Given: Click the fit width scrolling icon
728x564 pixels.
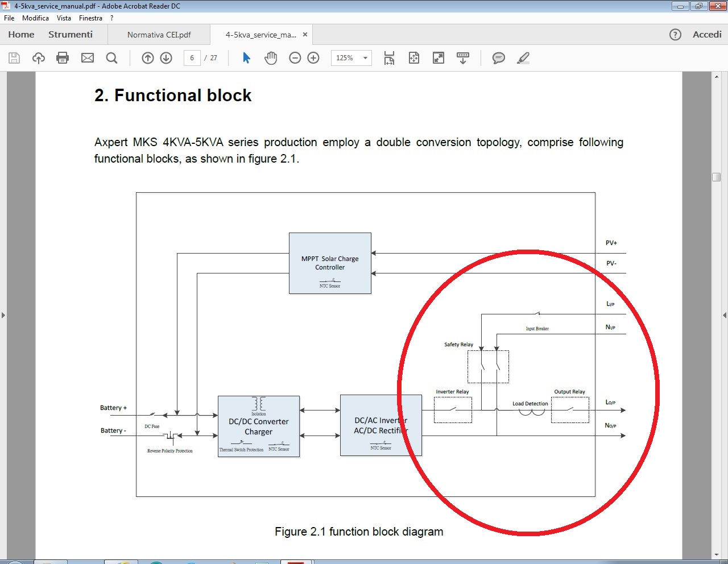Looking at the screenshot, I should point(389,58).
